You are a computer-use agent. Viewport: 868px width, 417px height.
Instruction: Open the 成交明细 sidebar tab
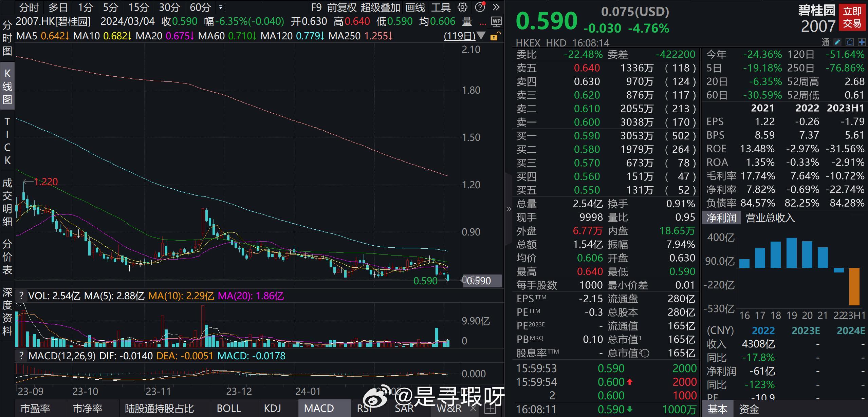coord(7,202)
